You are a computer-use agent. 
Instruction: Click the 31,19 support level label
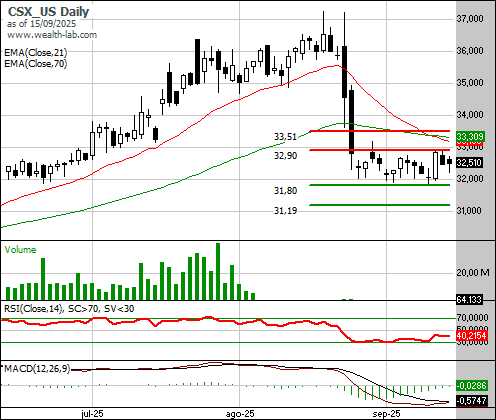(x=285, y=211)
